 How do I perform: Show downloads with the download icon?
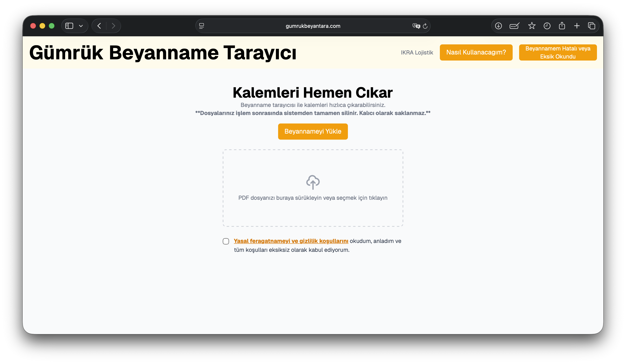point(498,26)
